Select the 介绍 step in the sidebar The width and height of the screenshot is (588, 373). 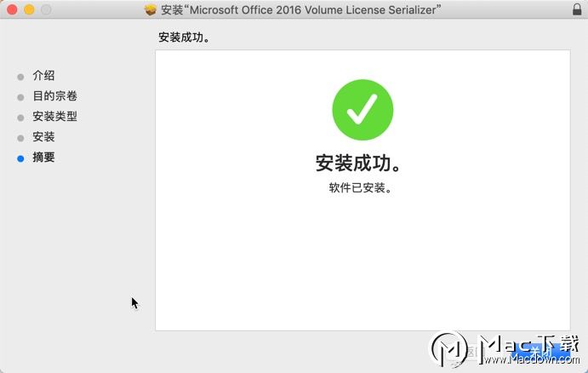(43, 76)
